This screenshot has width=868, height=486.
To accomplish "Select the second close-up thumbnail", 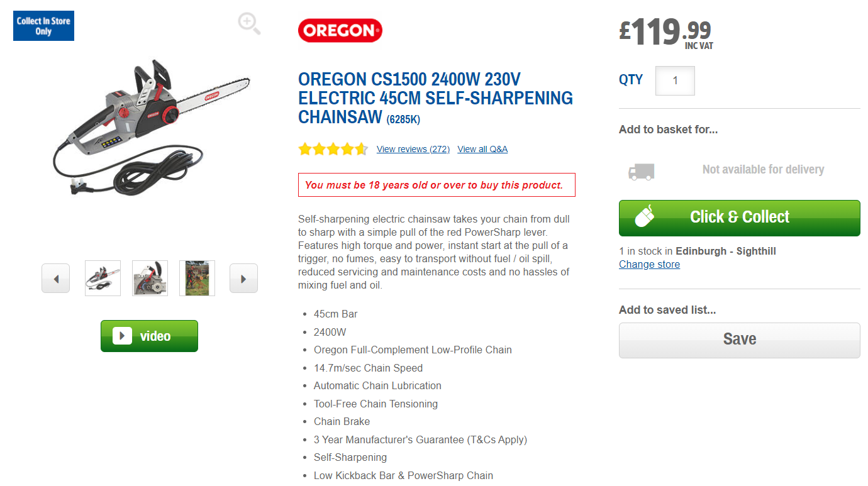I will (x=150, y=279).
